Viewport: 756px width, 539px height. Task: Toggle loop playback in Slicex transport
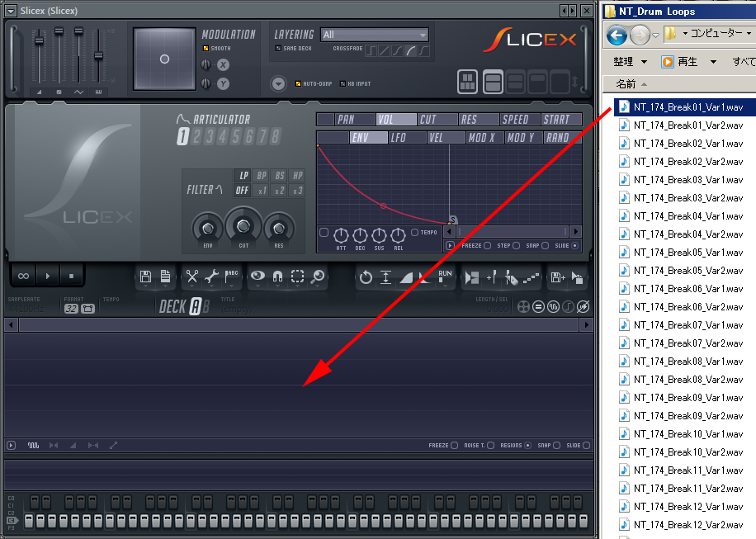pyautogui.click(x=23, y=277)
